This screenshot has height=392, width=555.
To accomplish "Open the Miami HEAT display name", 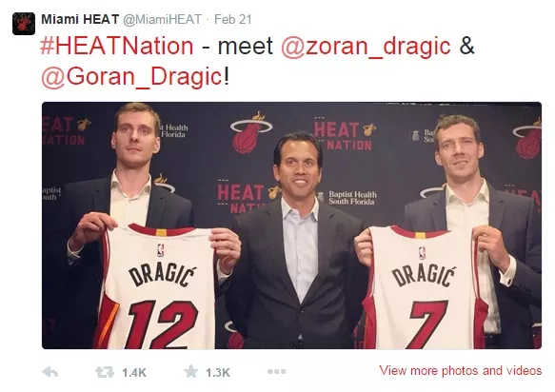I will [80, 19].
